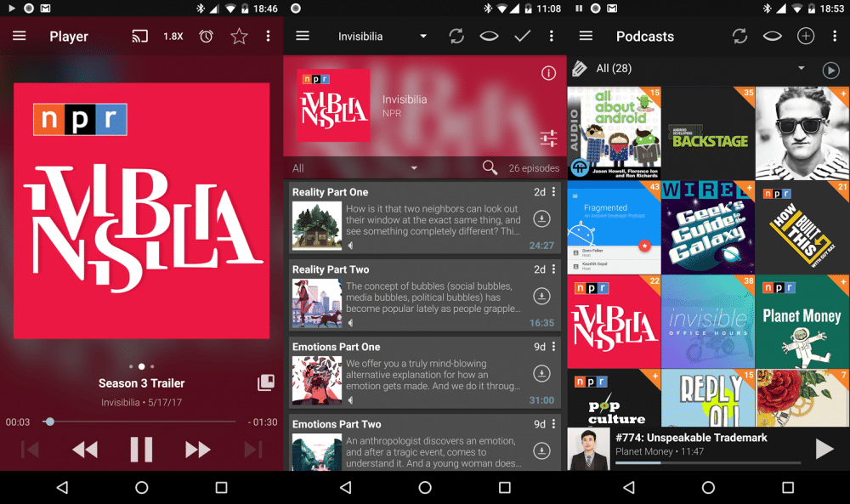The image size is (850, 504).
Task: Search episodes with the magnifier icon
Action: [x=490, y=167]
